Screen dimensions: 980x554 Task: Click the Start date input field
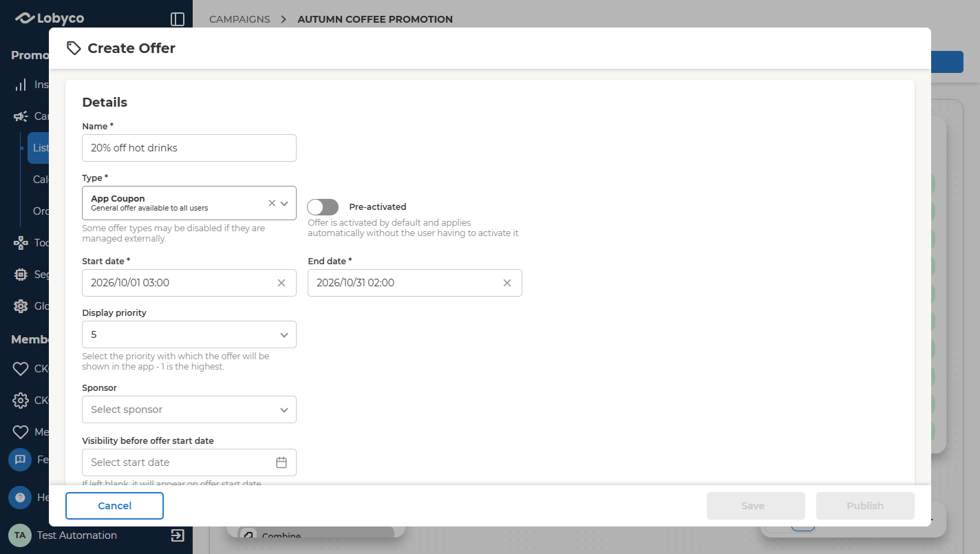click(189, 283)
